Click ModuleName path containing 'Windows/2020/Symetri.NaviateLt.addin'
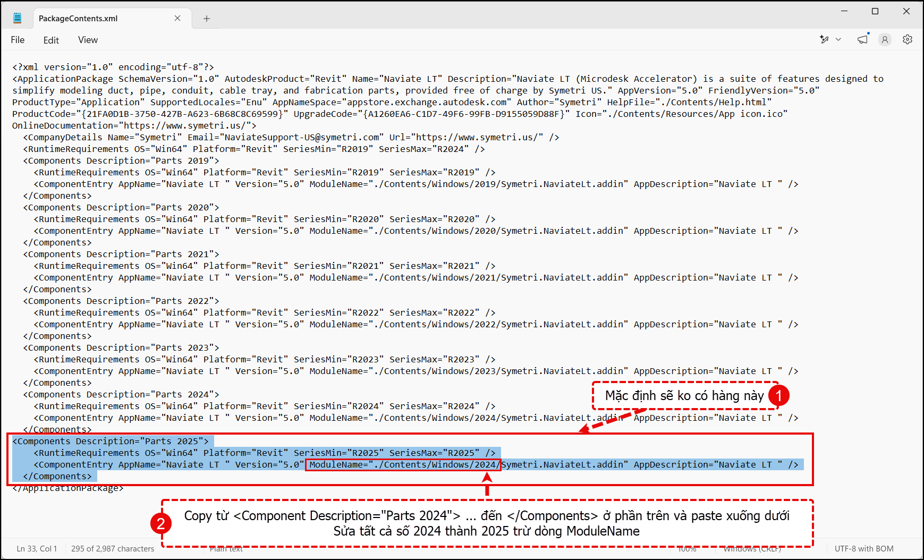Screen dimensions: 924x560 (x=469, y=231)
